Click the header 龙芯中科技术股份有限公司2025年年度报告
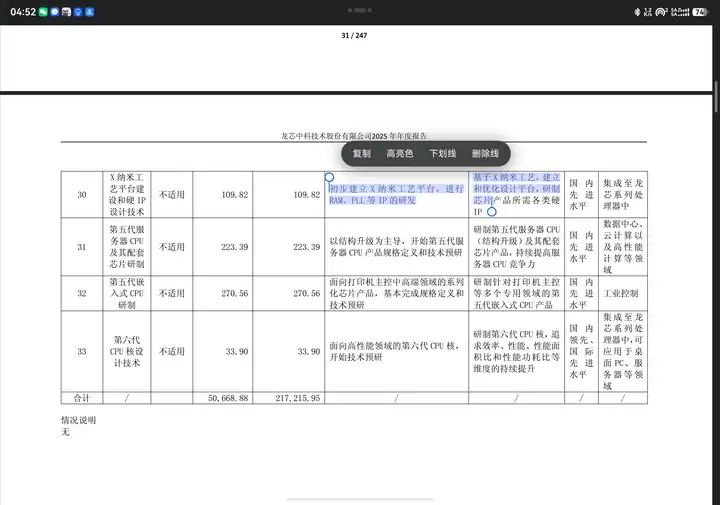This screenshot has width=720, height=505. point(354,136)
